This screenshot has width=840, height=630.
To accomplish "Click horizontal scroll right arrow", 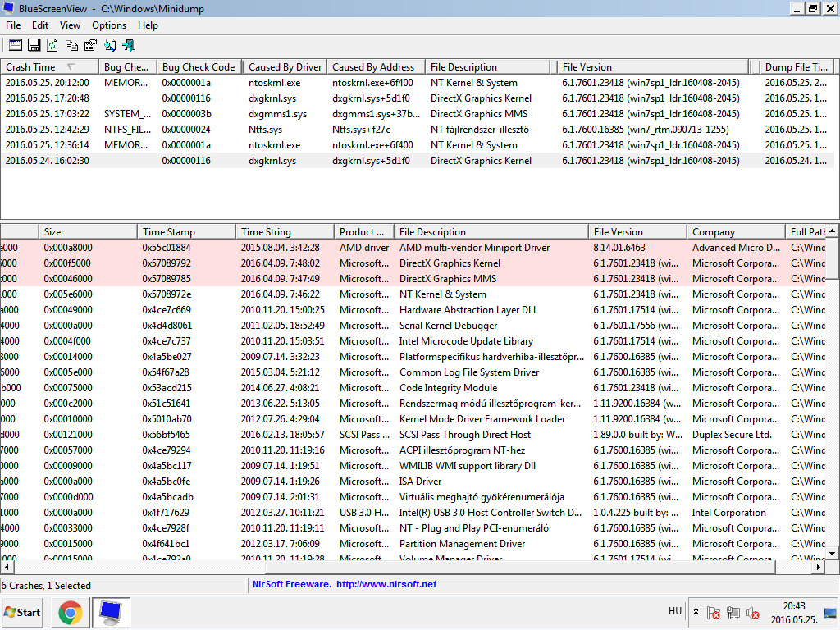I will [x=819, y=566].
